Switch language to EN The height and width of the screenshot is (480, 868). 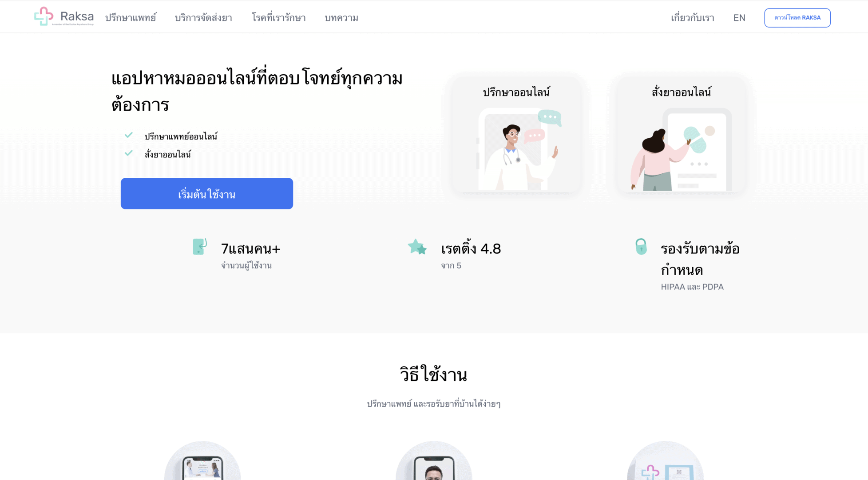739,18
